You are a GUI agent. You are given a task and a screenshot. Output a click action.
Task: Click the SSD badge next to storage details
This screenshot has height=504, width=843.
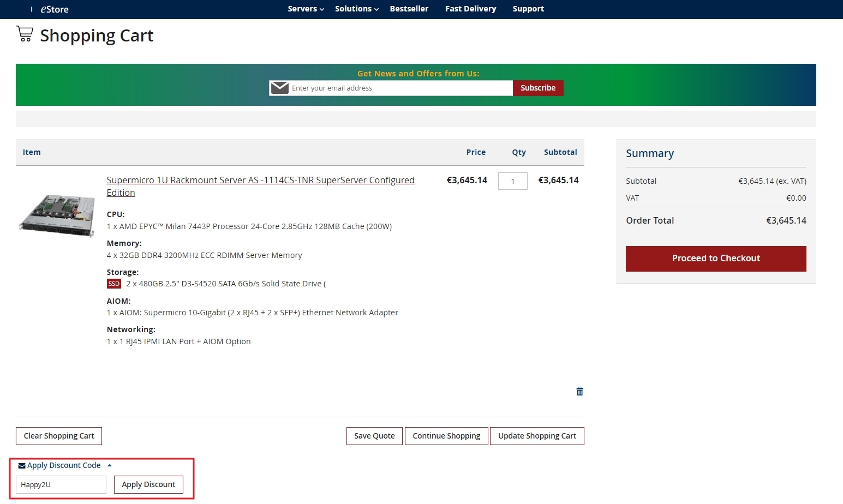pyautogui.click(x=113, y=283)
